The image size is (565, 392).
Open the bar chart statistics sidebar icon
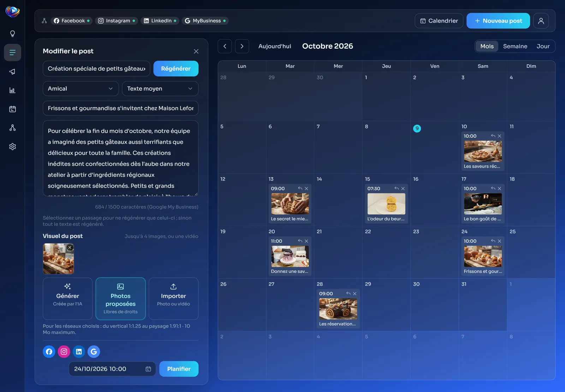coord(12,90)
